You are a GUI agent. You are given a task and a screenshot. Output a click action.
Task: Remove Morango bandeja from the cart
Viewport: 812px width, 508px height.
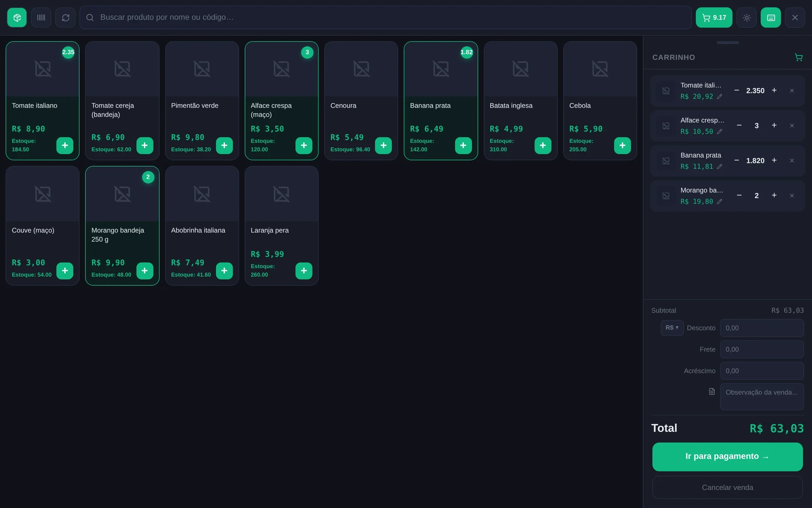tap(792, 196)
